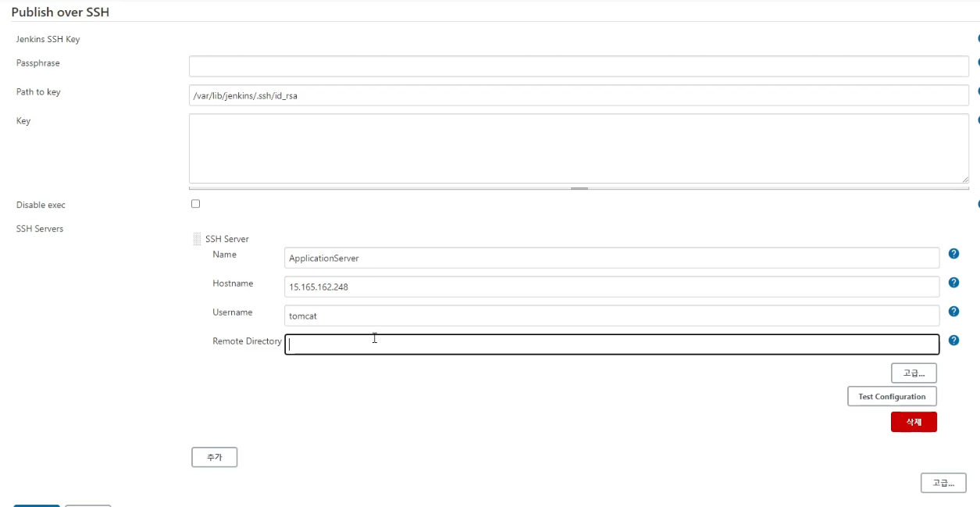Show help for Path to key

[978, 91]
